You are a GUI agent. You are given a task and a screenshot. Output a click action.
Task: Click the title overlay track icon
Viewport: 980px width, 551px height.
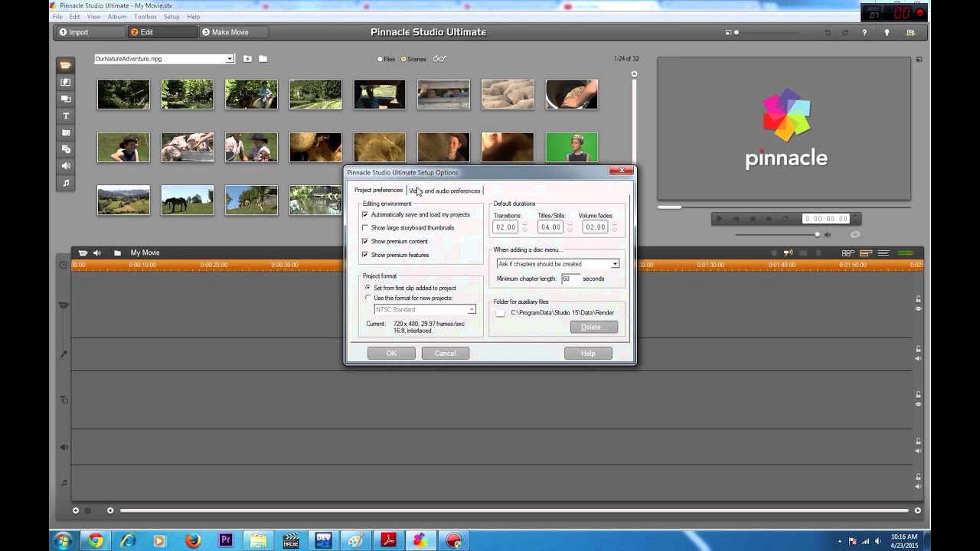[64, 400]
